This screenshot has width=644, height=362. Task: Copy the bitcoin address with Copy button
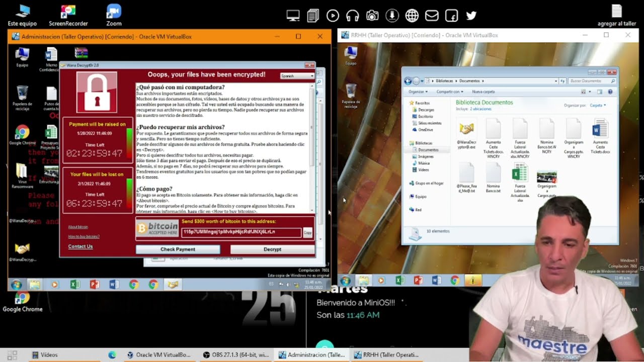click(x=307, y=233)
